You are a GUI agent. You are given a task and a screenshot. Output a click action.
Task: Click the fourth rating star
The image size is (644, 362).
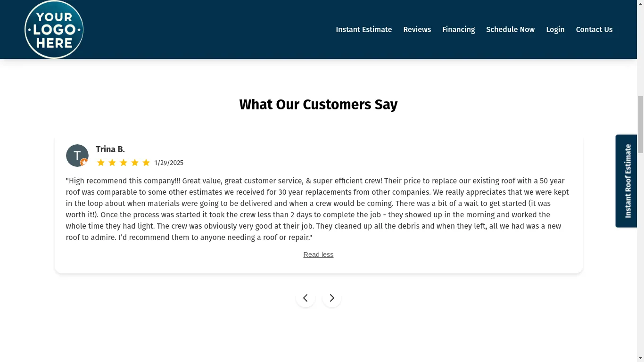click(x=135, y=163)
